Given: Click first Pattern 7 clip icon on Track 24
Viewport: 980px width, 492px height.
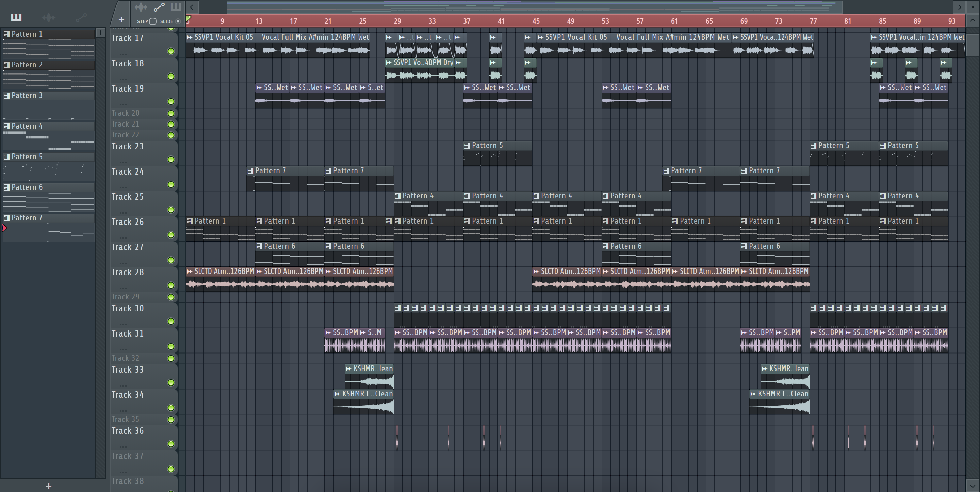Looking at the screenshot, I should pyautogui.click(x=250, y=171).
